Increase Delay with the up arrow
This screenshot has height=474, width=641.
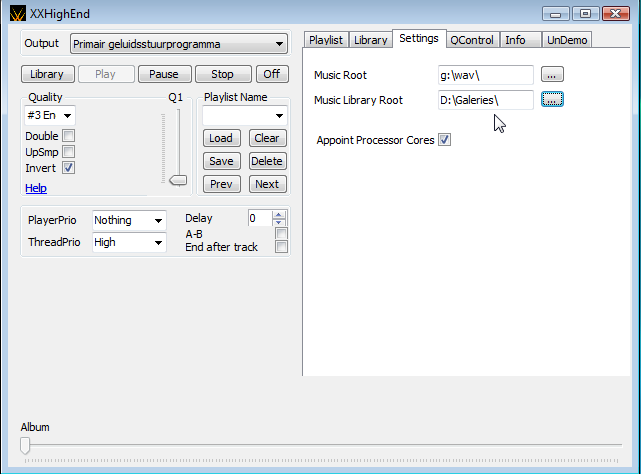point(279,214)
